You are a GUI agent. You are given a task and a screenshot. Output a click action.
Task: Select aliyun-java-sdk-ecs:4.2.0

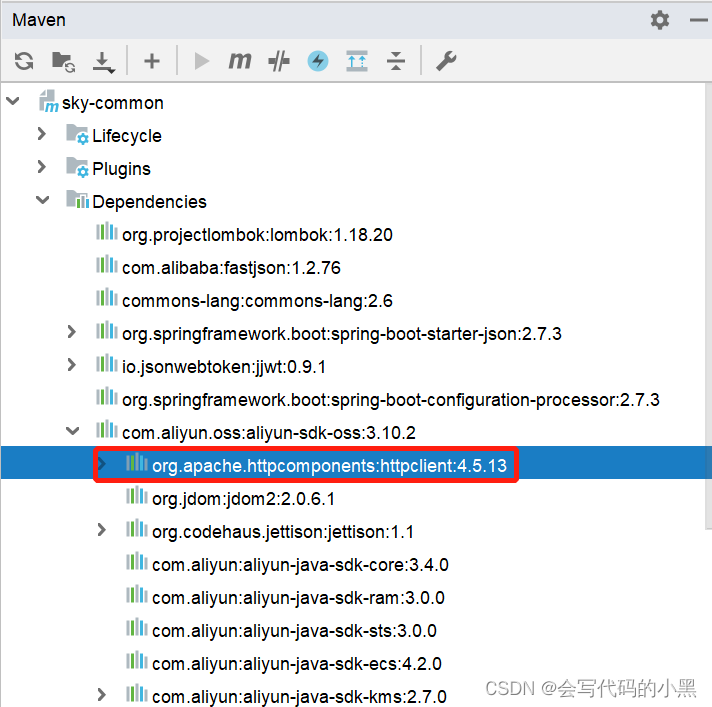(x=297, y=664)
